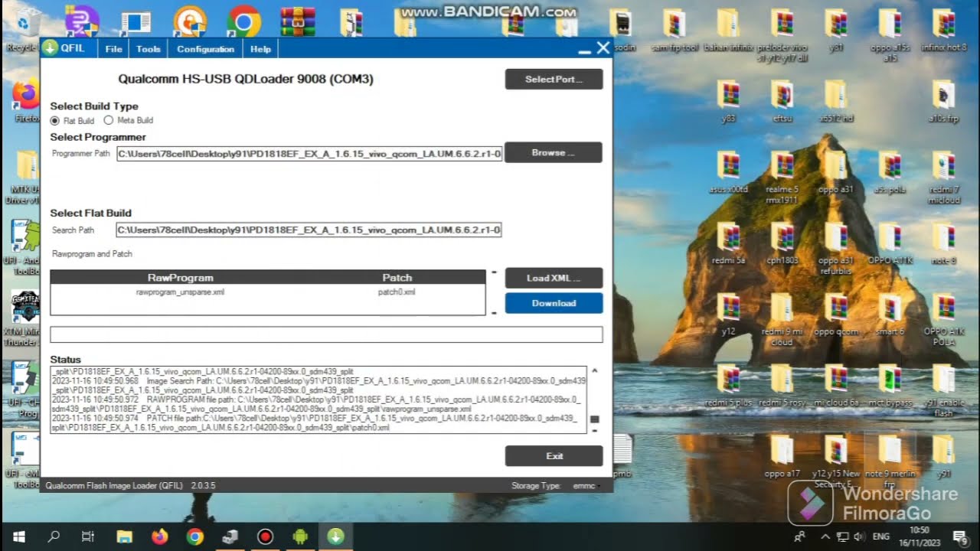Open the y83 archive on desktop
980x551 pixels.
tap(728, 102)
